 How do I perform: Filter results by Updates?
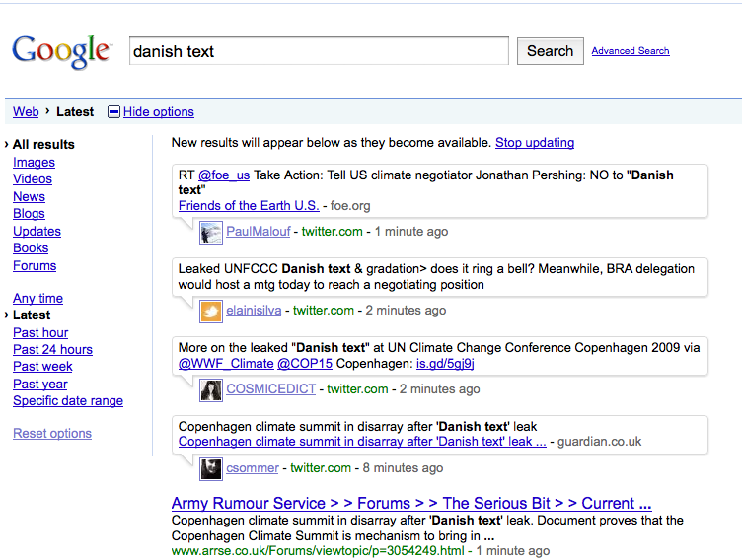(37, 232)
